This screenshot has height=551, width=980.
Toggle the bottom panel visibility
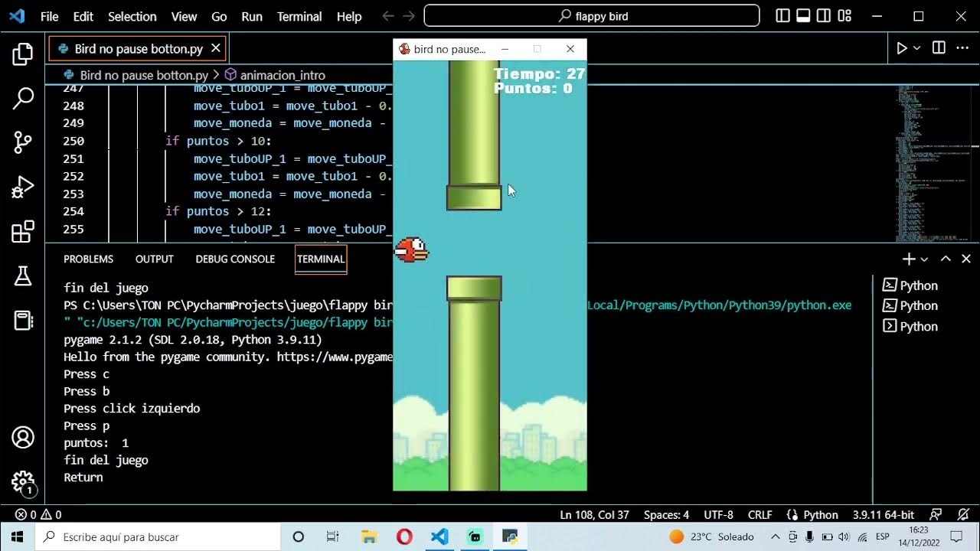point(803,16)
